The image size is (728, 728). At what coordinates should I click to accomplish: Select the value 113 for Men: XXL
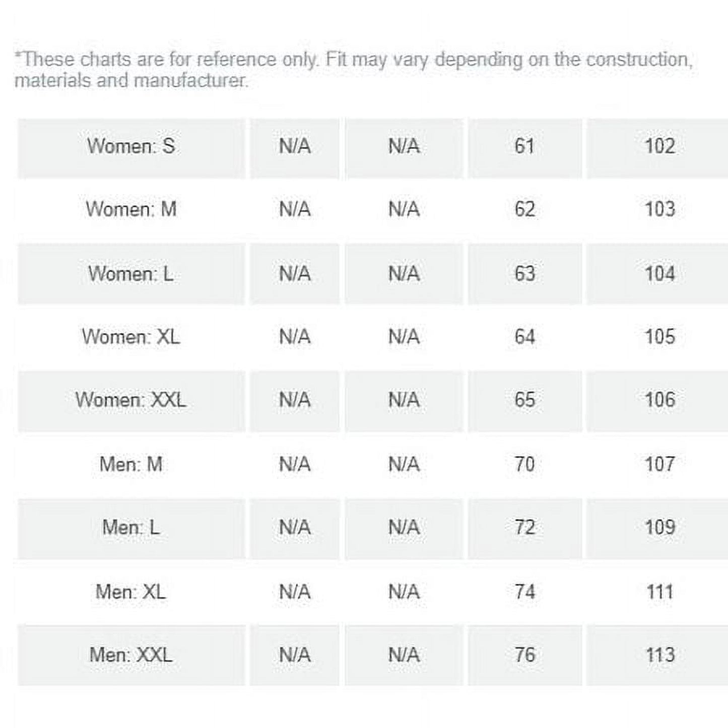(x=659, y=655)
